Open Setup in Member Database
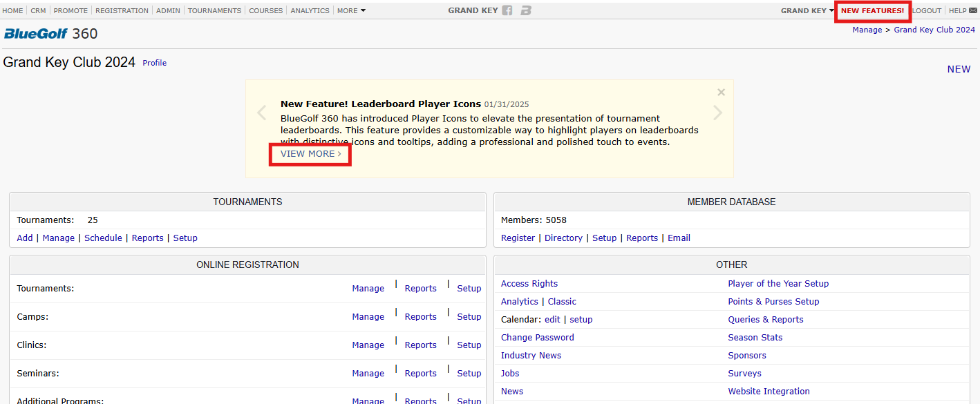 click(x=604, y=238)
